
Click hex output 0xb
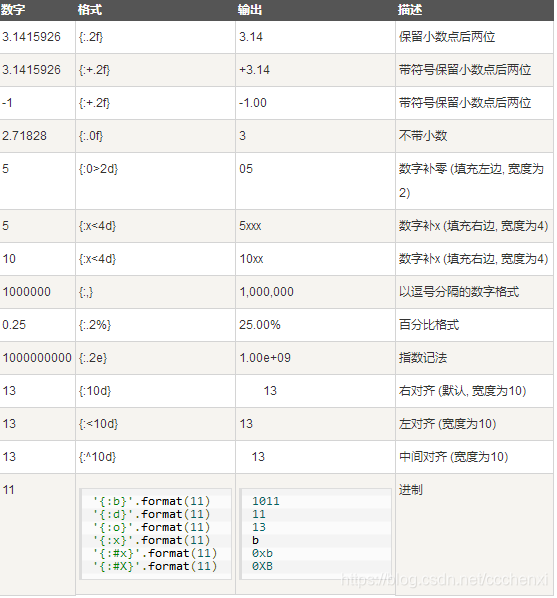coord(262,553)
